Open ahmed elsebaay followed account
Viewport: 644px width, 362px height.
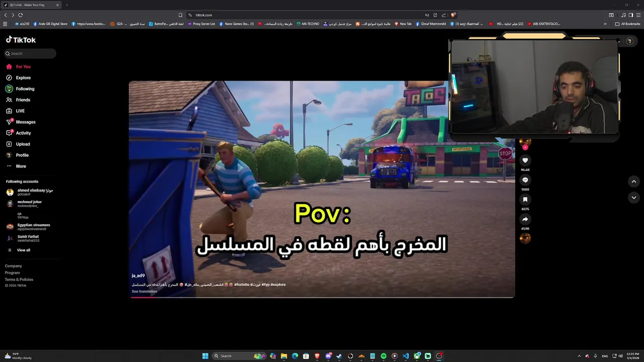coord(30,192)
